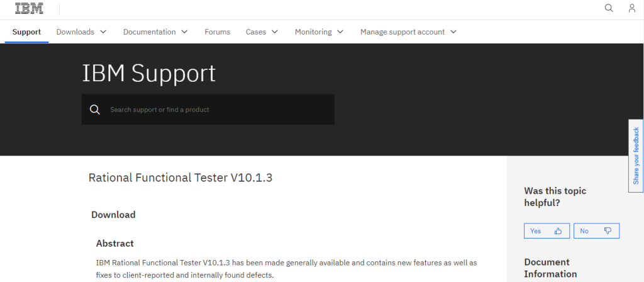Expand the Cases menu chevron
The image size is (644, 282).
[275, 31]
